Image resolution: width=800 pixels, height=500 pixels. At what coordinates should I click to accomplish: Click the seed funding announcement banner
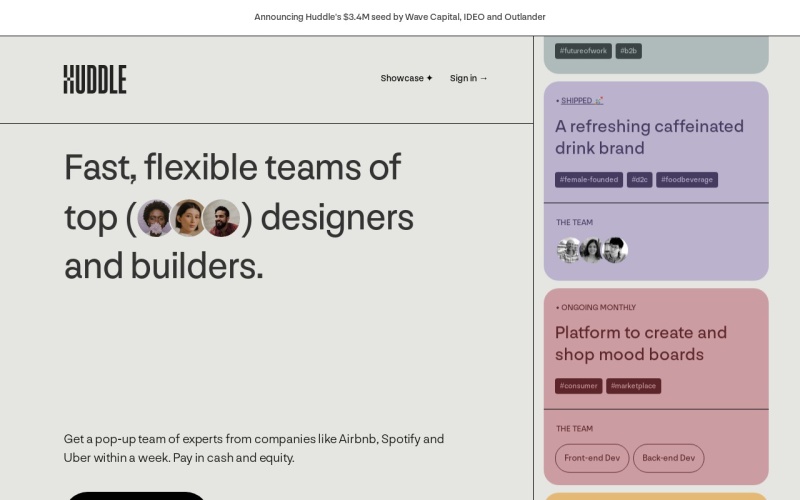pos(400,17)
